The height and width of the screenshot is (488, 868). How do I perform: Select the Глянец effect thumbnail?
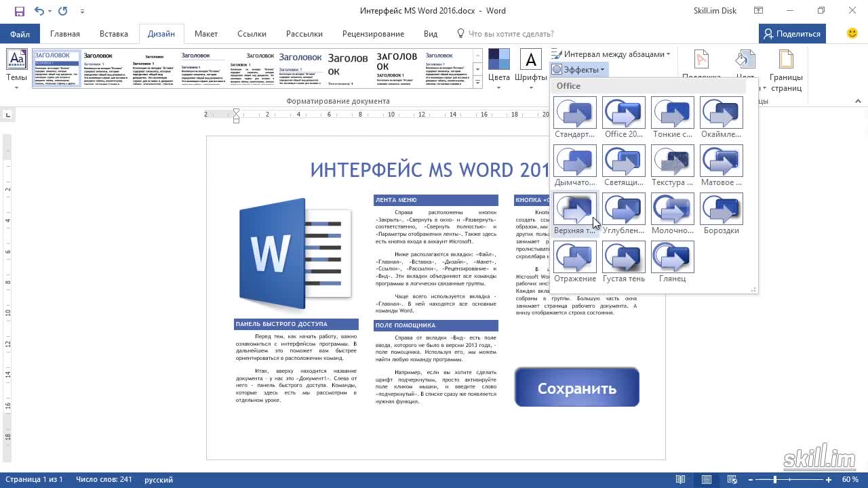673,257
